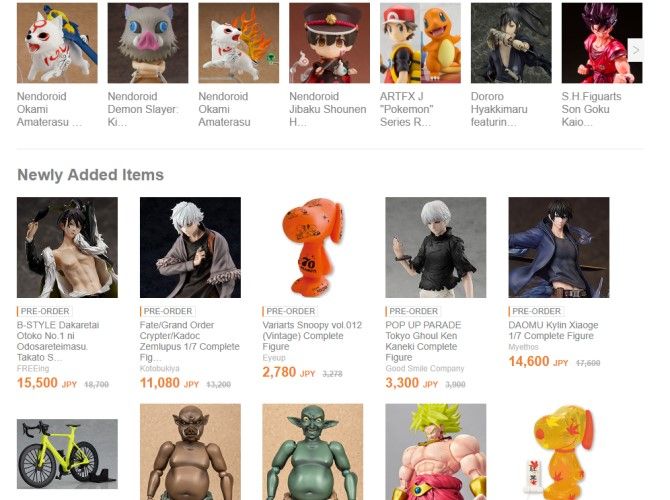Screen dimensions: 670x500
Task: Click Good Smile Company maker link
Action: coord(425,368)
